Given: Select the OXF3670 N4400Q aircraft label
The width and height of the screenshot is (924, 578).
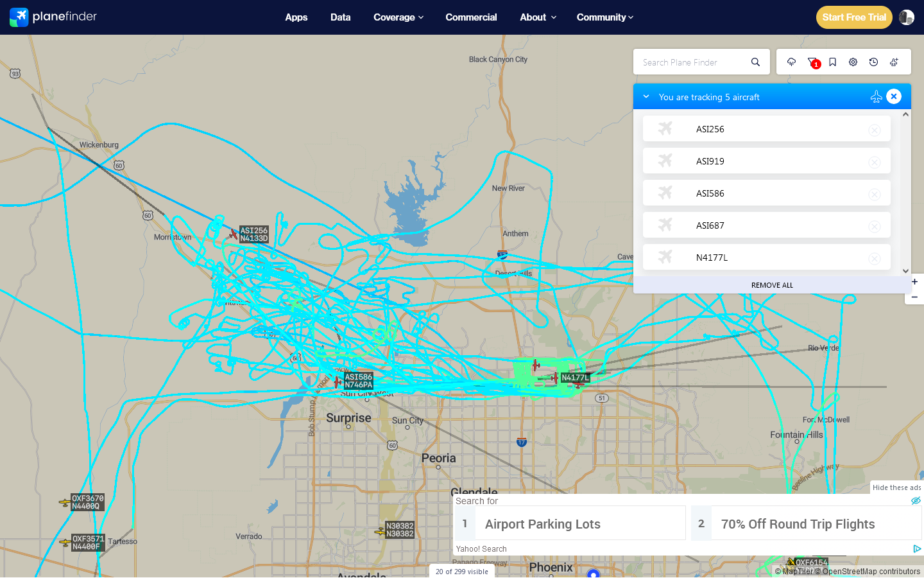Looking at the screenshot, I should (x=88, y=502).
